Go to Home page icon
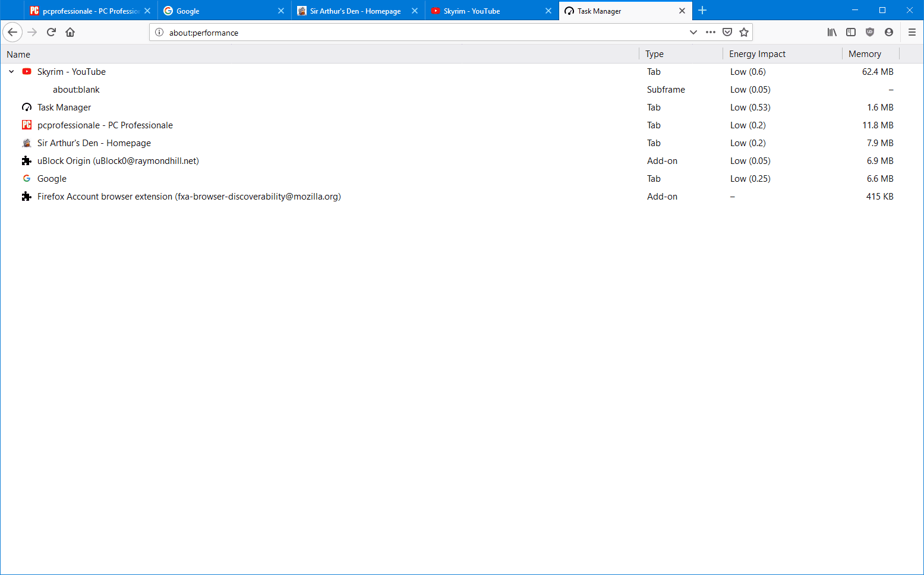The height and width of the screenshot is (575, 924). pyautogui.click(x=70, y=32)
